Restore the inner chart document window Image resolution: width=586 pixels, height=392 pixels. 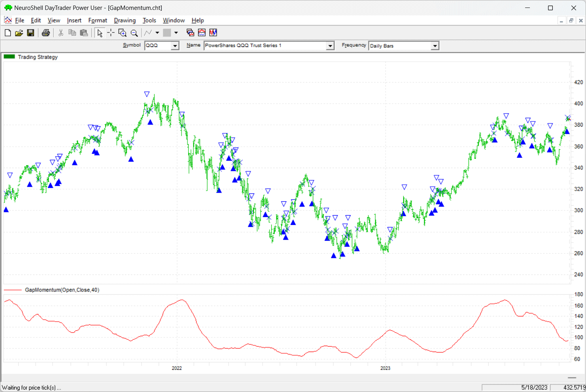[571, 21]
